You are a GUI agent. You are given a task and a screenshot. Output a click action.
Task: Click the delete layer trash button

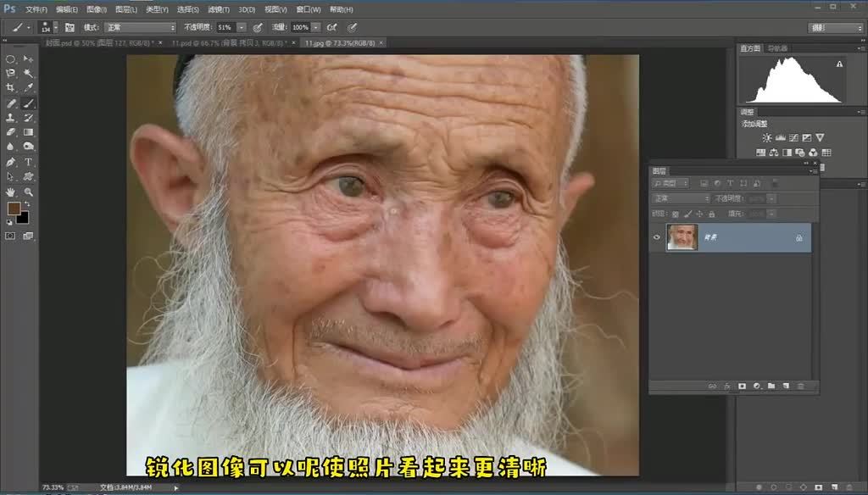click(x=801, y=384)
